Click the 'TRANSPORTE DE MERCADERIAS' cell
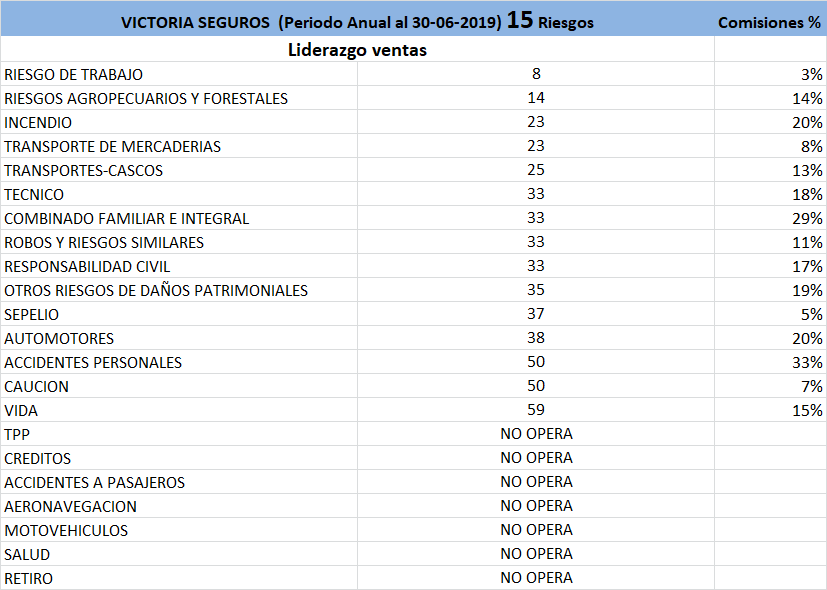827x590 pixels. coord(179,146)
